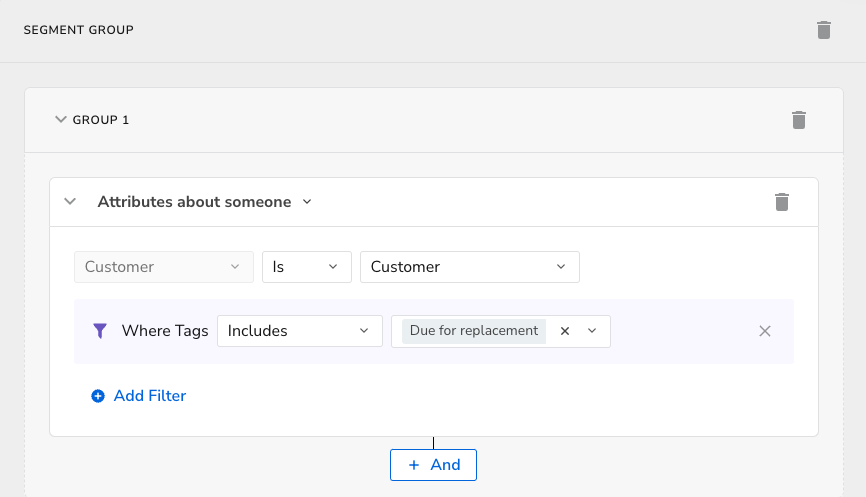Click the purple filter funnel icon

coord(99,331)
